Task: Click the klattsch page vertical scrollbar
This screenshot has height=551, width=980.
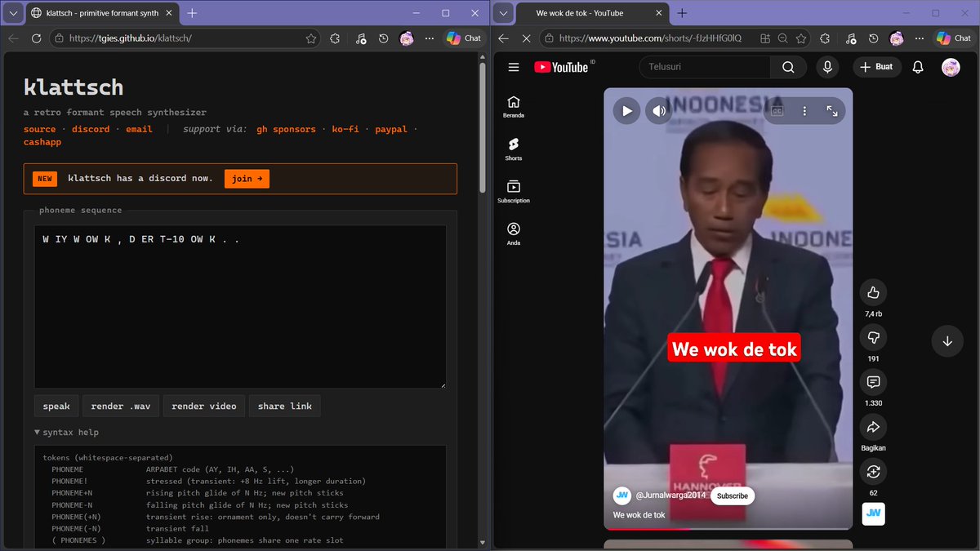Action: tap(482, 127)
